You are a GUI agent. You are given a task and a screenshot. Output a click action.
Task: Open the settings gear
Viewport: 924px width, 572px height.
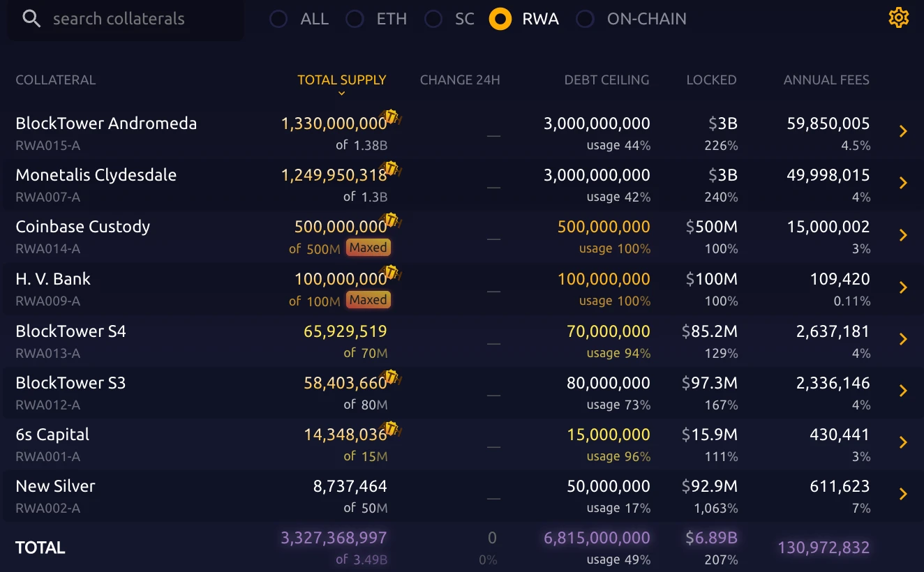pyautogui.click(x=899, y=18)
